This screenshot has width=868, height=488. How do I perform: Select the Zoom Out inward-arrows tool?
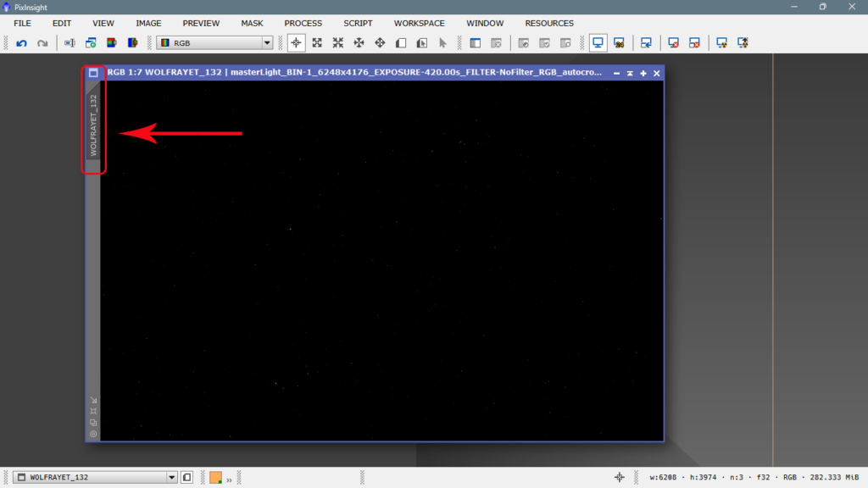pyautogui.click(x=338, y=43)
